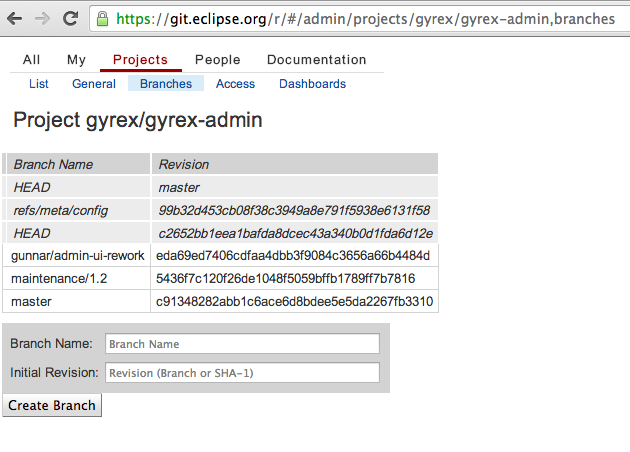
Task: Click the browser forward arrow
Action: click(x=42, y=18)
